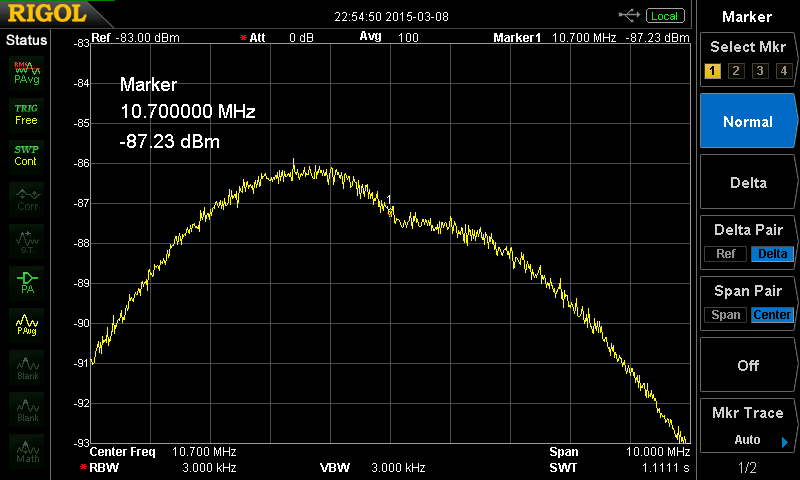Click the SWP Cont sweep icon

[x=27, y=156]
